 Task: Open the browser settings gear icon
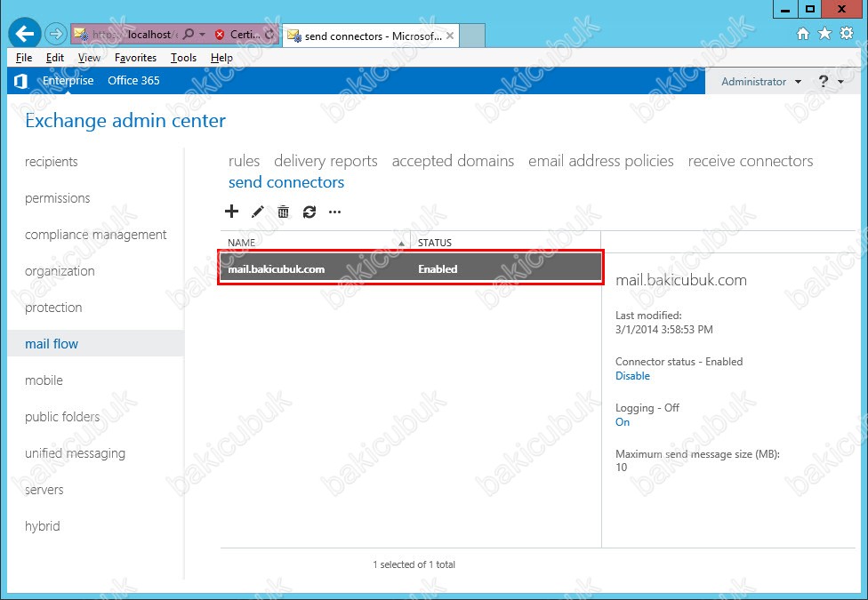[847, 33]
